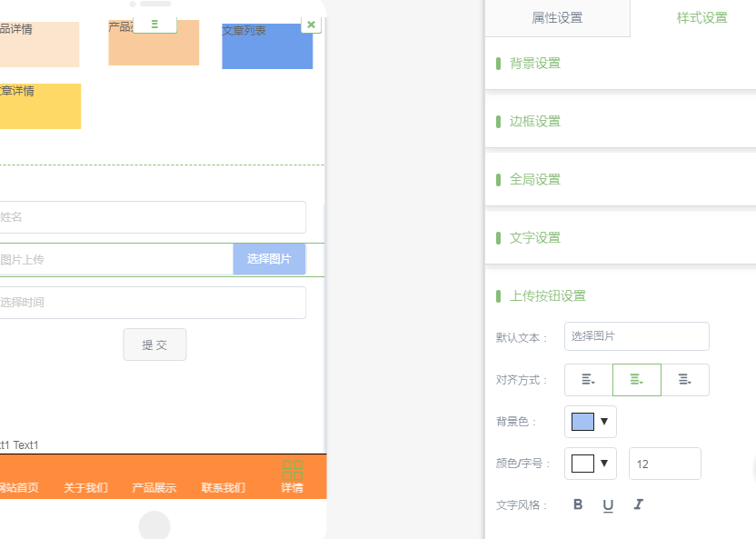
Task: Expand the 边框设置 section
Action: click(x=535, y=122)
